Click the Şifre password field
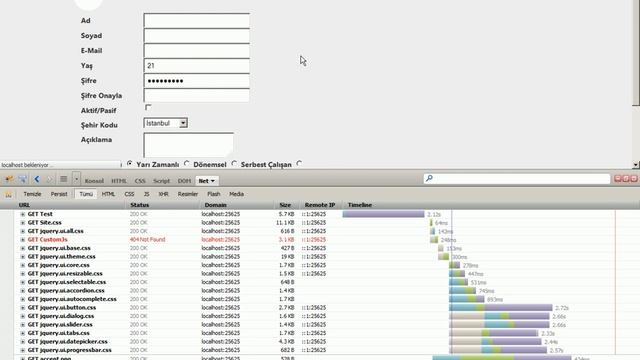Screen dimensions: 640x360 coord(196,80)
